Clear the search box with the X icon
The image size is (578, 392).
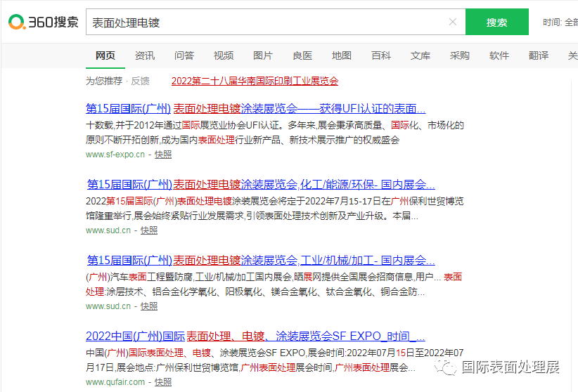[x=453, y=22]
